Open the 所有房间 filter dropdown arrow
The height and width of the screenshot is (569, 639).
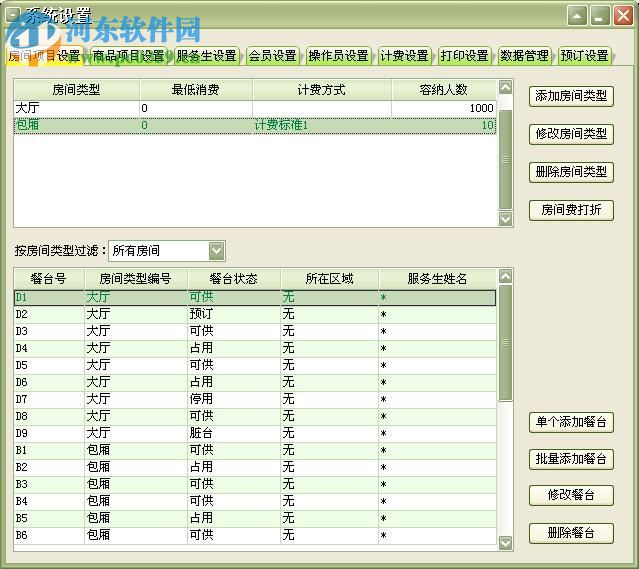pos(216,251)
